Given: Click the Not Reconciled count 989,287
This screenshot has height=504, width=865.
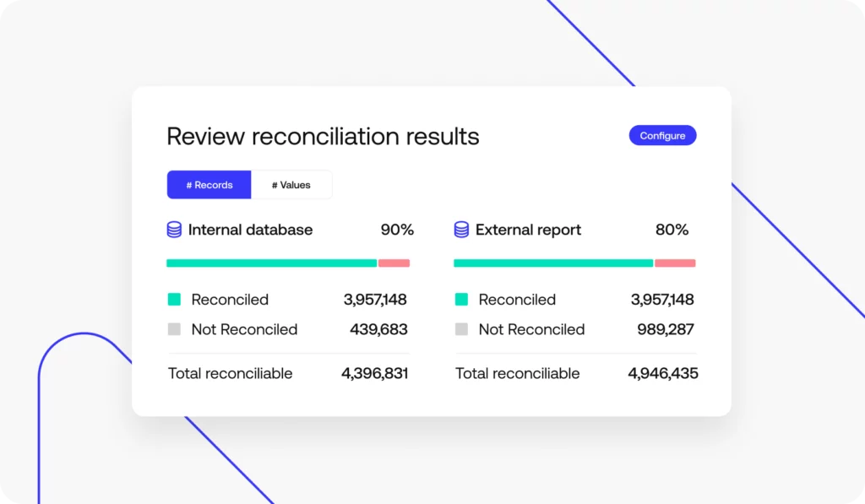Looking at the screenshot, I should click(x=666, y=329).
